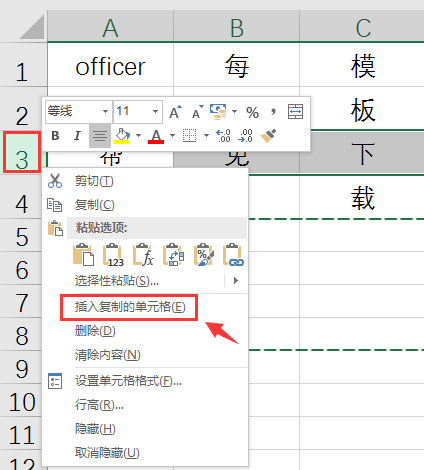
Task: Select Paste Link icon
Action: pos(233,255)
